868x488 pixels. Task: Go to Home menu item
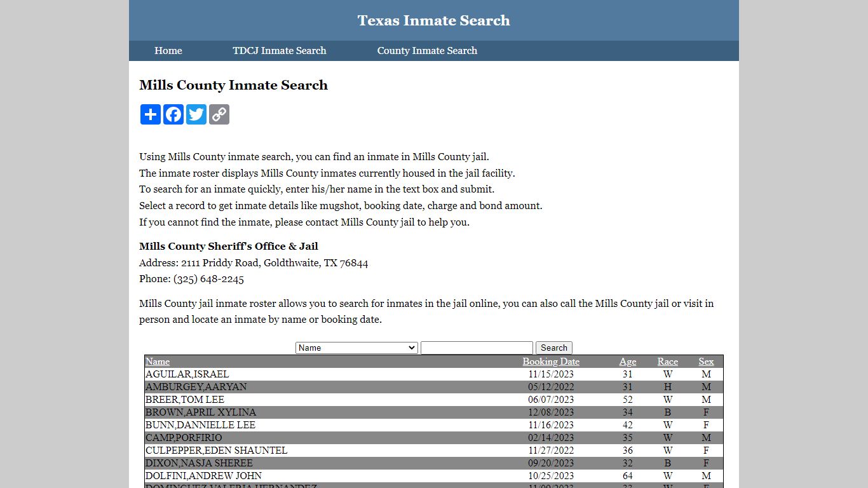pos(168,51)
